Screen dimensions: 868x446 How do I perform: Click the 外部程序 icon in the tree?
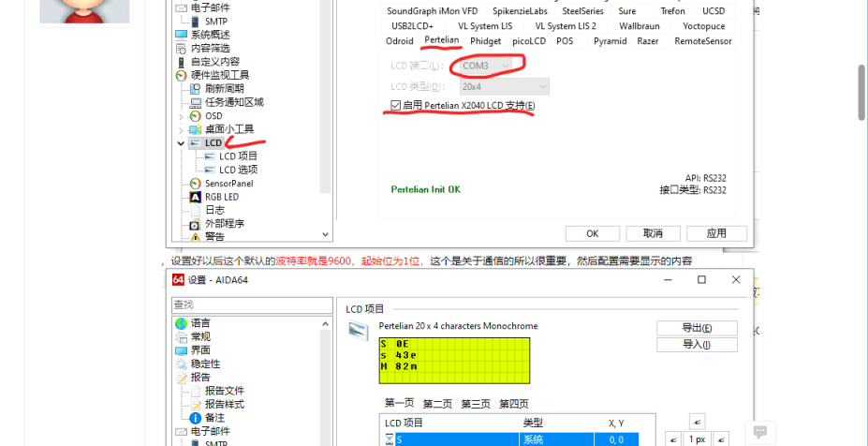[195, 224]
